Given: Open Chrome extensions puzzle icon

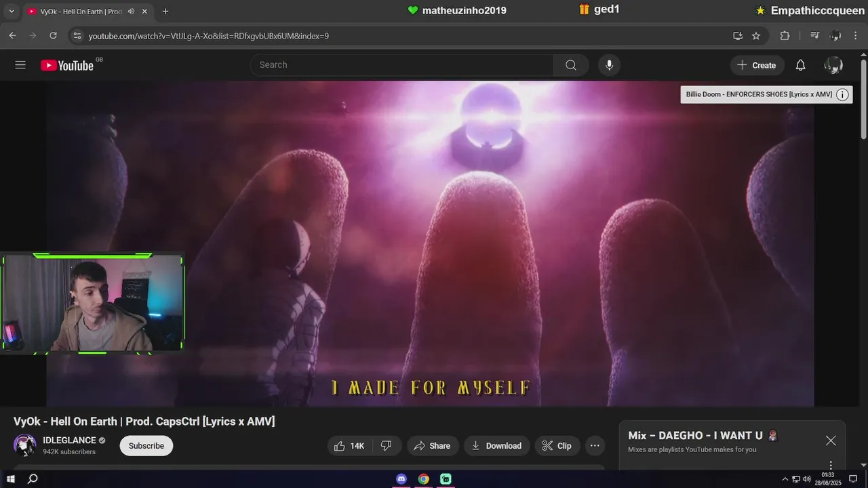Looking at the screenshot, I should pyautogui.click(x=785, y=35).
